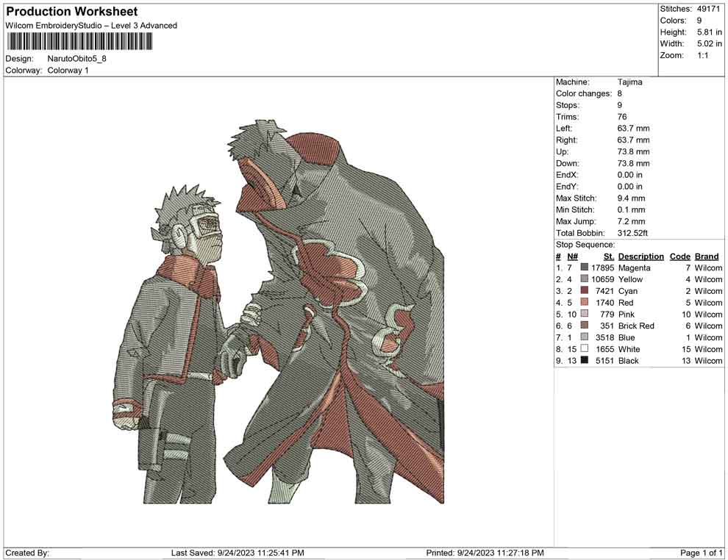
Task: Click the stitch count '17895' in Magenta row
Action: 602,268
